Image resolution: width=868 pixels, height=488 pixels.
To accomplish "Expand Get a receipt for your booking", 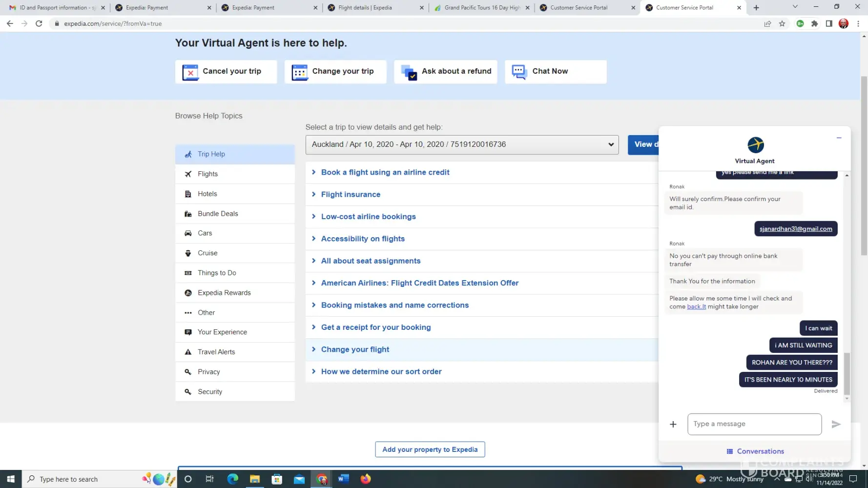I will click(375, 327).
